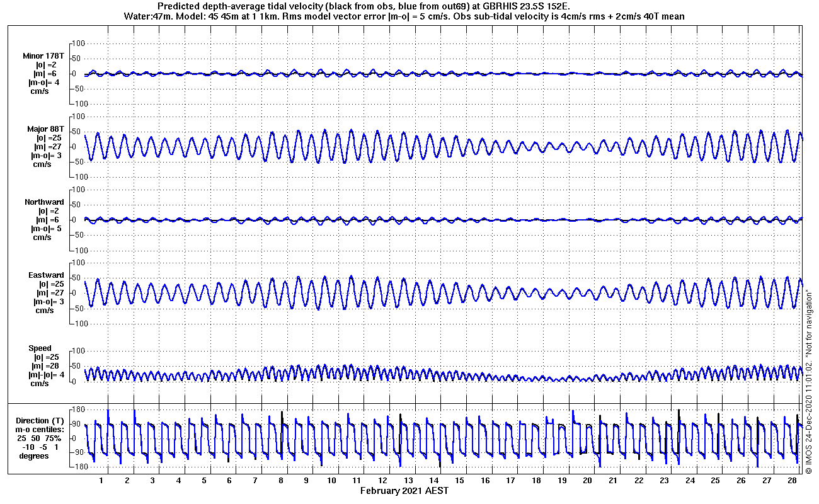Click day '5' on the date axis
819x504 pixels.
click(203, 481)
